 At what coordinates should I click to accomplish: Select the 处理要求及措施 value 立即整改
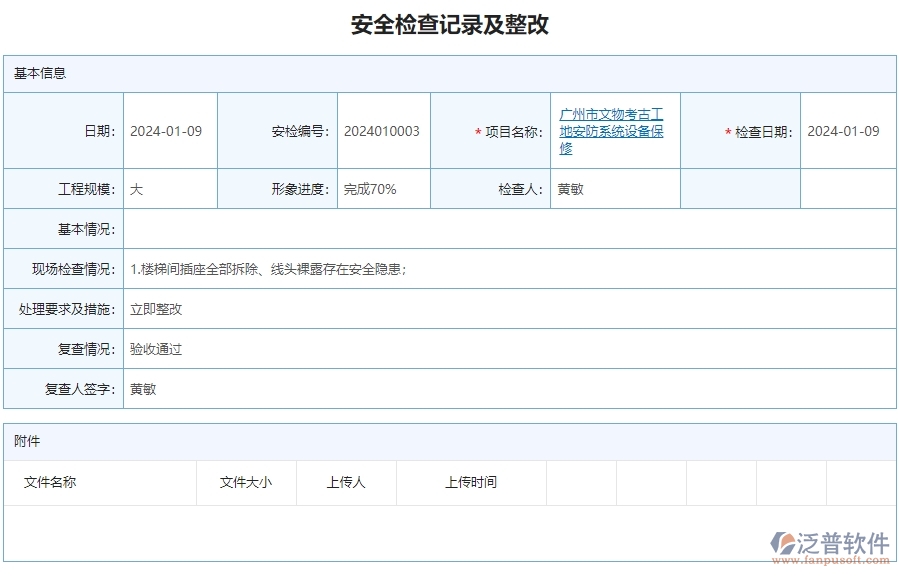point(157,309)
